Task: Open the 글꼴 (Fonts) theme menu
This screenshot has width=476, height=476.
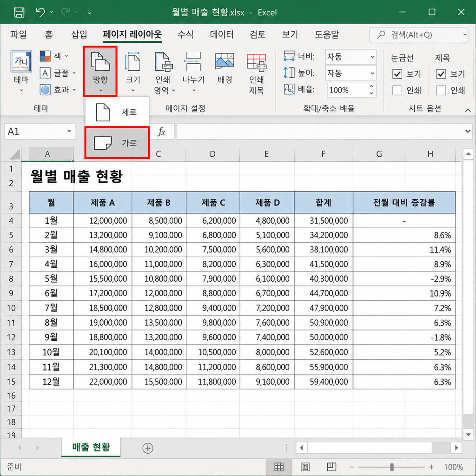Action: tap(58, 73)
